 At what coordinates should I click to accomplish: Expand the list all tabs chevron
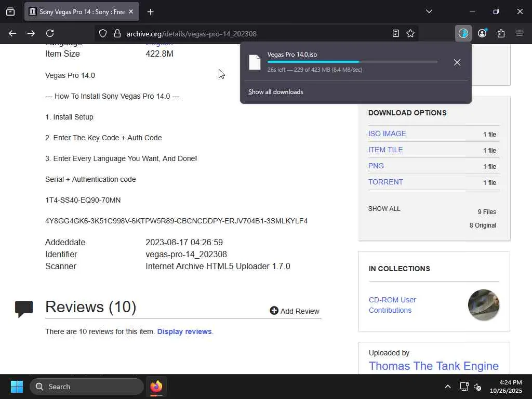(429, 11)
